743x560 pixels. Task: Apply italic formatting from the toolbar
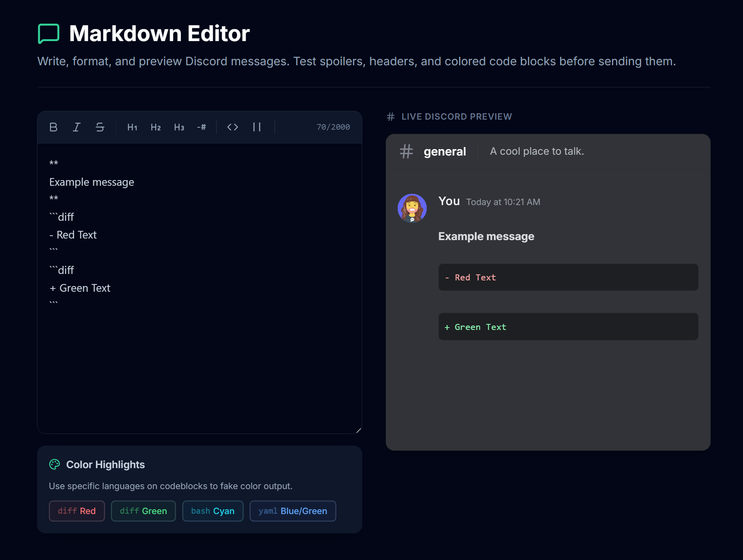(77, 127)
